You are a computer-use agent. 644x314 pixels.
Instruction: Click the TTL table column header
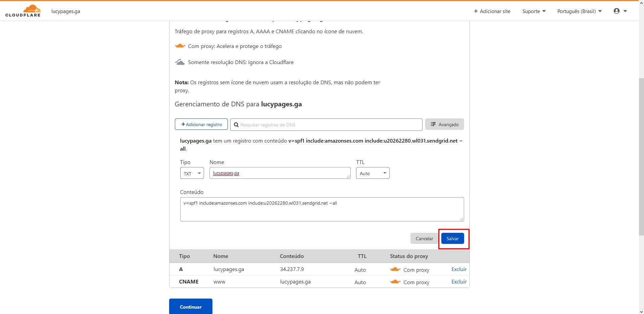[362, 256]
